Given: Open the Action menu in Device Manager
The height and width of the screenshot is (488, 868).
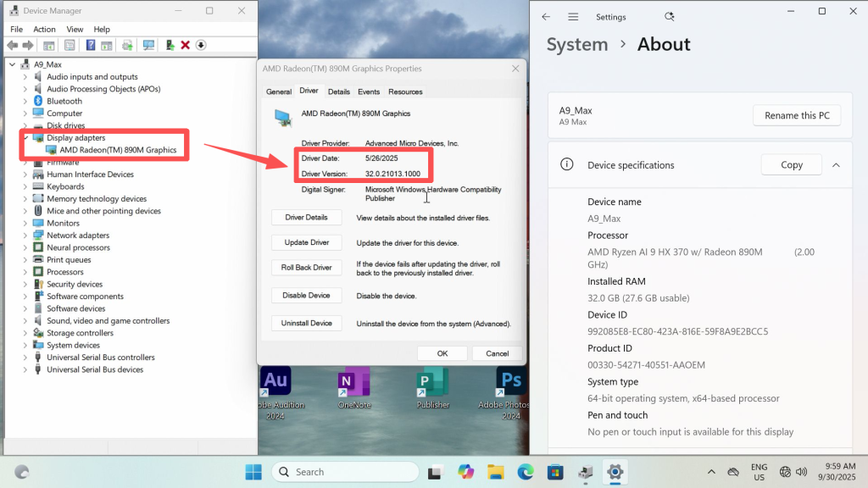Looking at the screenshot, I should 44,29.
